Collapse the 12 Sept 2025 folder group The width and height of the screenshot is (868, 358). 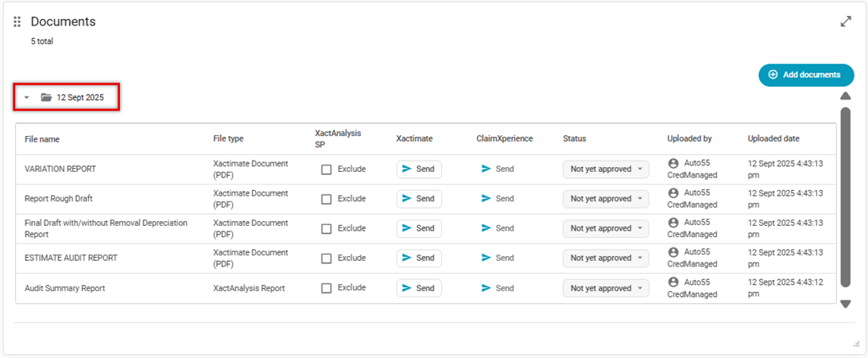26,98
